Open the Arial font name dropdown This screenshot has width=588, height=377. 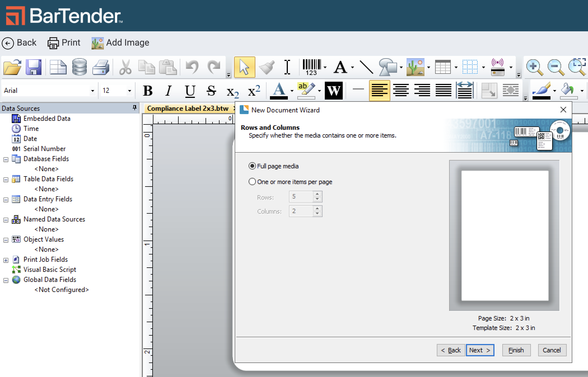(92, 91)
